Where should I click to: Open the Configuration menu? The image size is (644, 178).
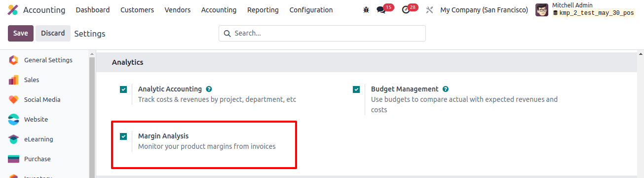pyautogui.click(x=311, y=10)
